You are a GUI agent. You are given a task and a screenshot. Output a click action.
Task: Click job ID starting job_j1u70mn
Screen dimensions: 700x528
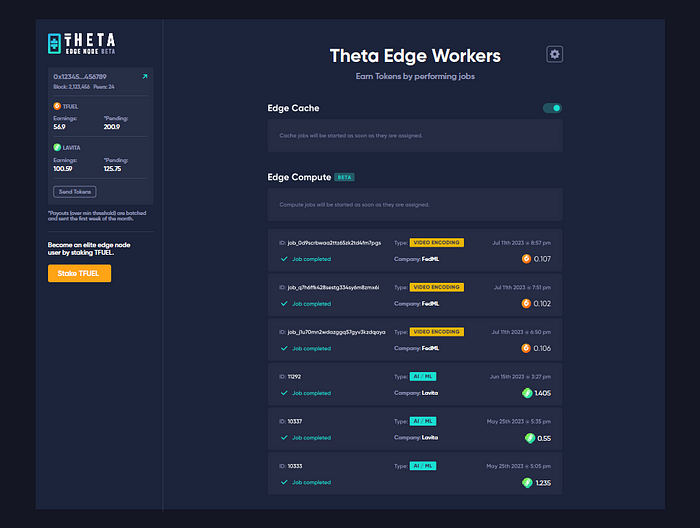point(337,332)
